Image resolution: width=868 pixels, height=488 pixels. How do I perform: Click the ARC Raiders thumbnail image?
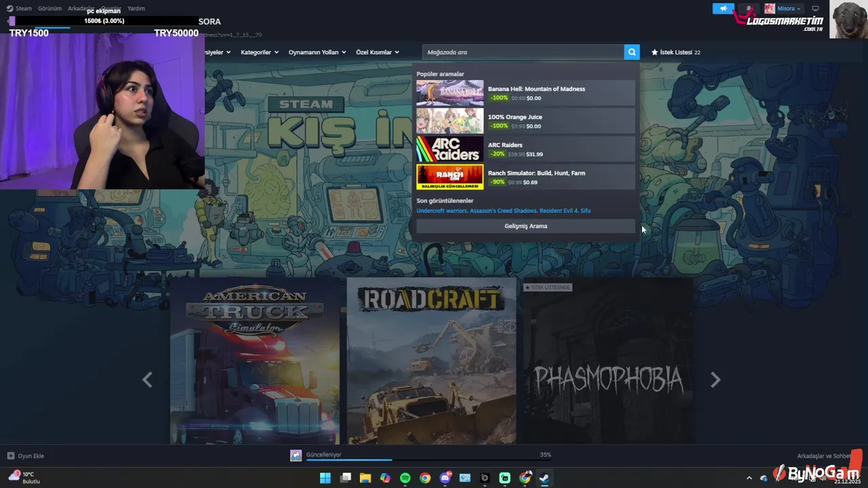[450, 149]
